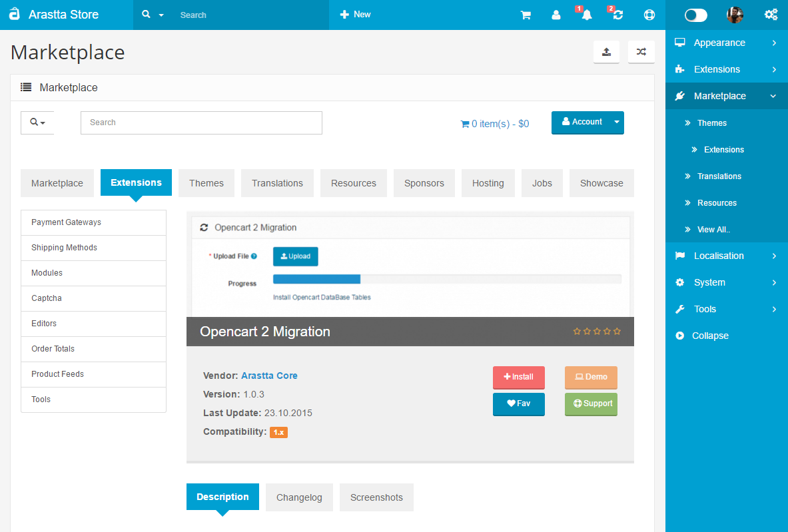Viewport: 788px width, 532px height.
Task: Open the search filter dropdown arrow
Action: pos(42,123)
